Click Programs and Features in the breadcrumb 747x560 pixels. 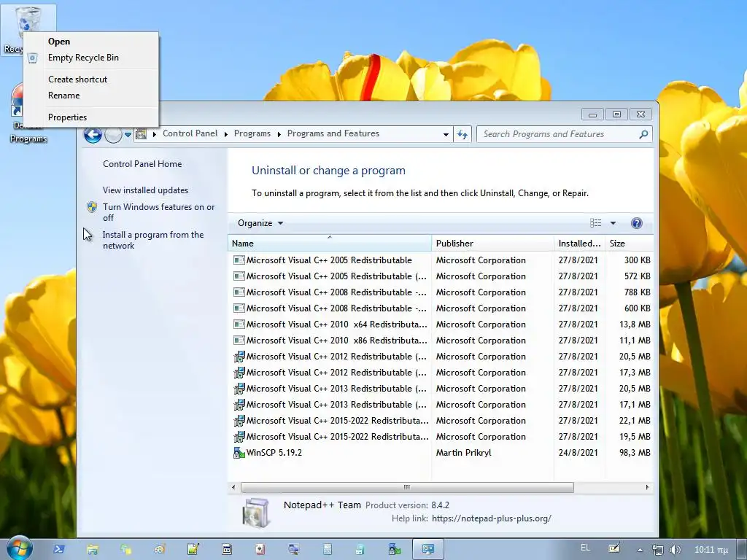pos(333,134)
